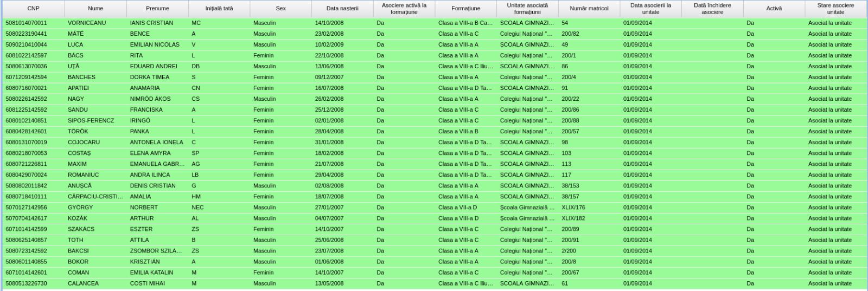Screen dimensions: 868x291
Task: Click matricol number XLIX/182
Action: pos(573,218)
